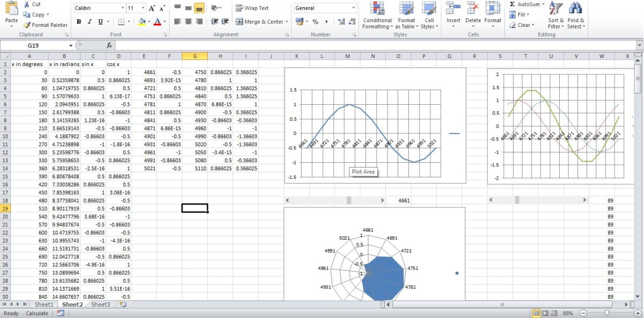Viewport: 644px width, 318px height.
Task: Decrease decimal places
Action: pyautogui.click(x=353, y=22)
